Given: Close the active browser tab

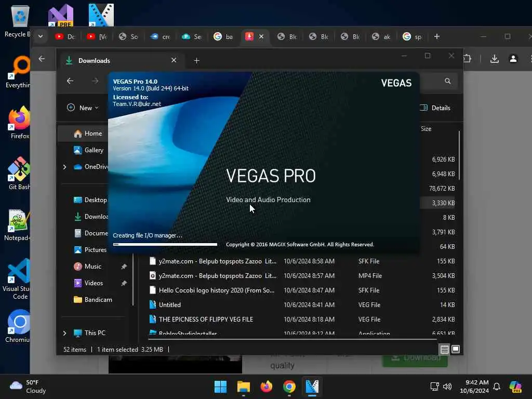Looking at the screenshot, I should (261, 36).
